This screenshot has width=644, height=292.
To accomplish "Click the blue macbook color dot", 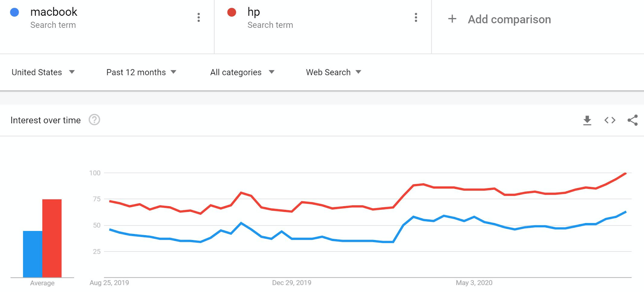I will click(x=14, y=12).
